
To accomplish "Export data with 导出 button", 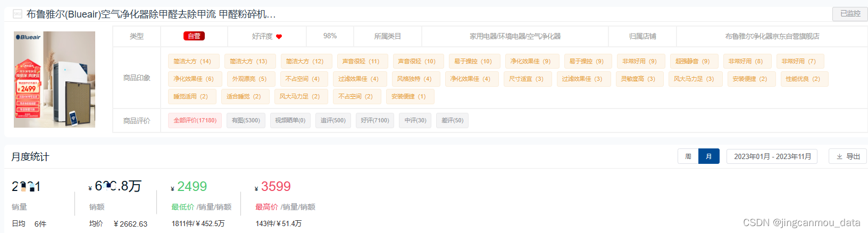I will (x=848, y=156).
